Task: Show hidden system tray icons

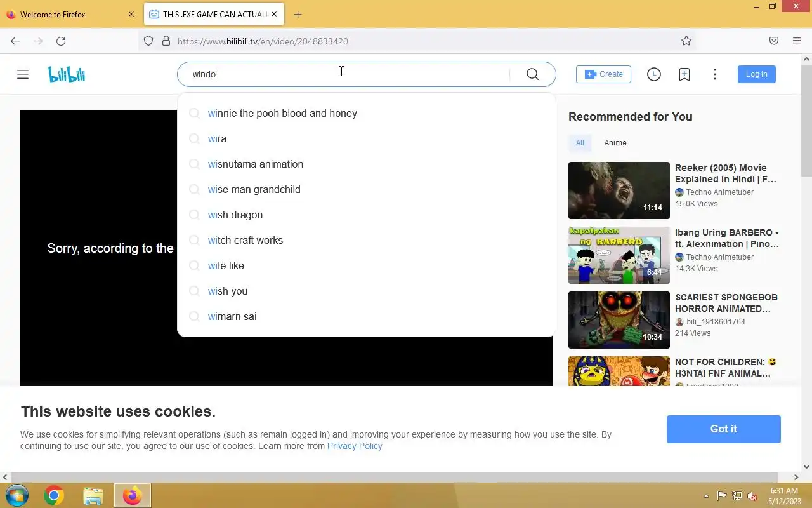Action: point(706,496)
